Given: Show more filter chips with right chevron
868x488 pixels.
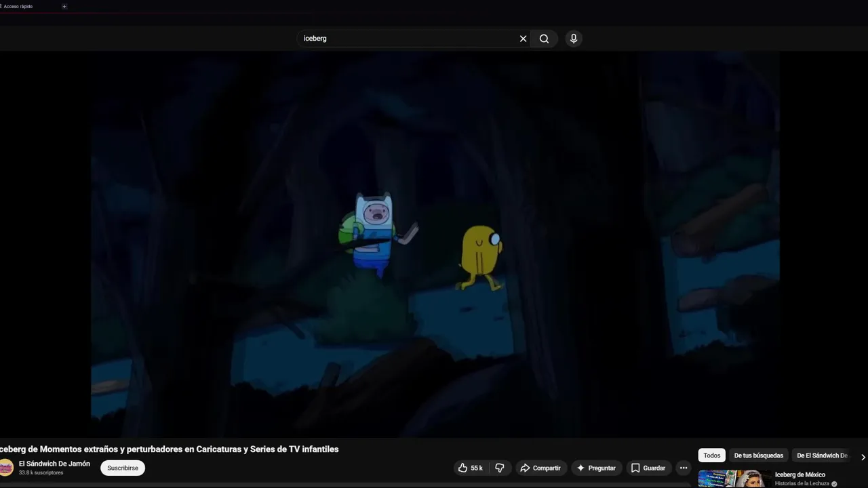Looking at the screenshot, I should pyautogui.click(x=863, y=457).
